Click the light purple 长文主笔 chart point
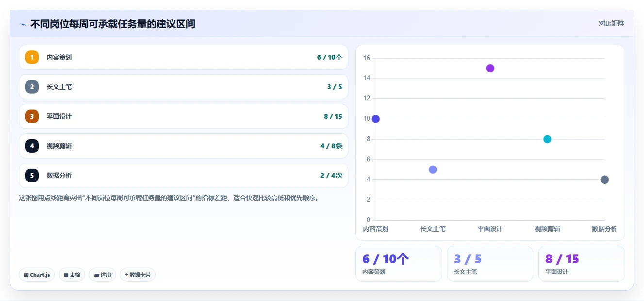Viewport: 644px width, 301px height. pos(433,170)
